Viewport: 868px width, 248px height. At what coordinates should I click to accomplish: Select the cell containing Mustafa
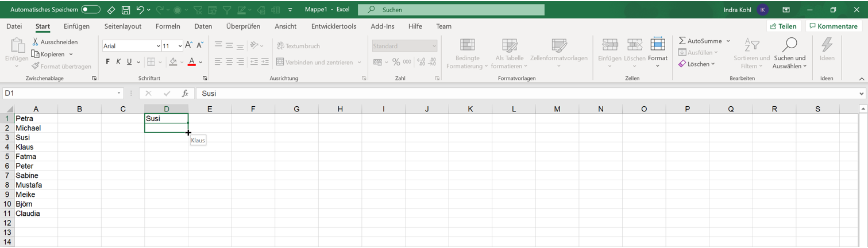pos(36,185)
